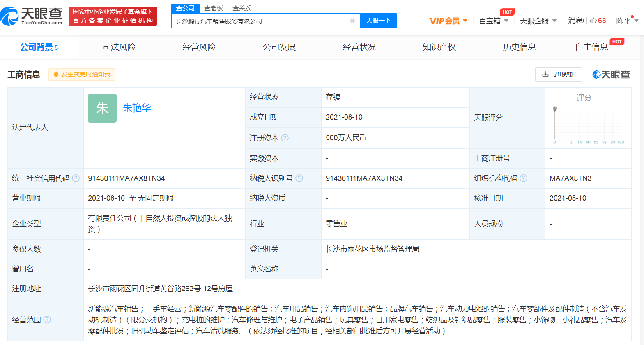Click help icon next to 组织机构代码
The width and height of the screenshot is (644, 345).
pos(523,178)
